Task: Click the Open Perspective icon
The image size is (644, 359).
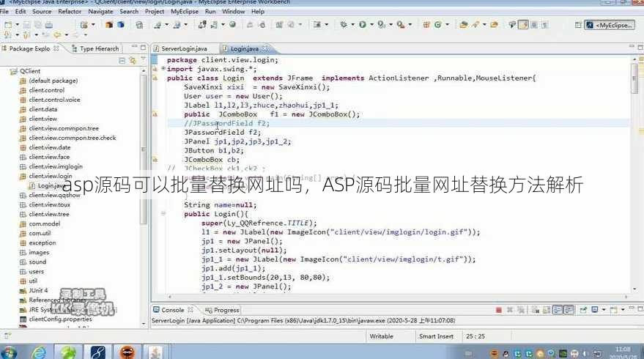Action: (578, 25)
